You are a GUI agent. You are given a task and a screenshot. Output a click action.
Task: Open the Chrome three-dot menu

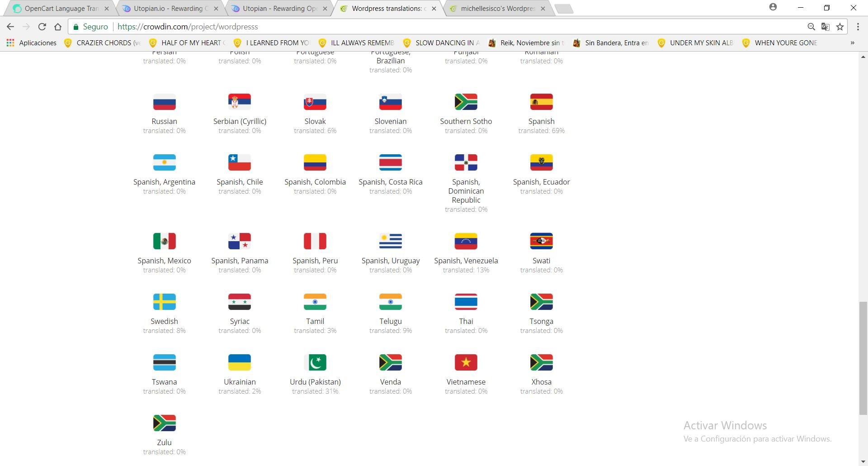pyautogui.click(x=858, y=27)
